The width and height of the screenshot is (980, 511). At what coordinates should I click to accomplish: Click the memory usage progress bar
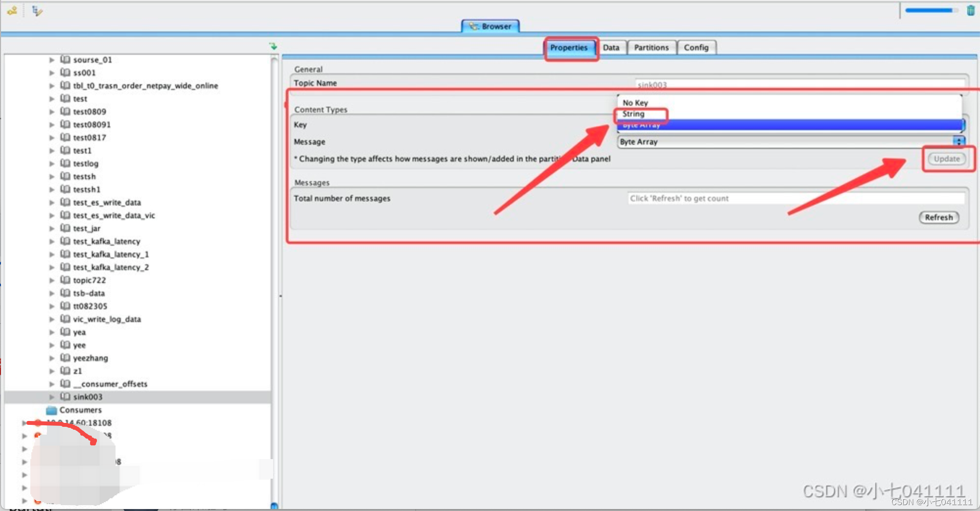[x=932, y=10]
